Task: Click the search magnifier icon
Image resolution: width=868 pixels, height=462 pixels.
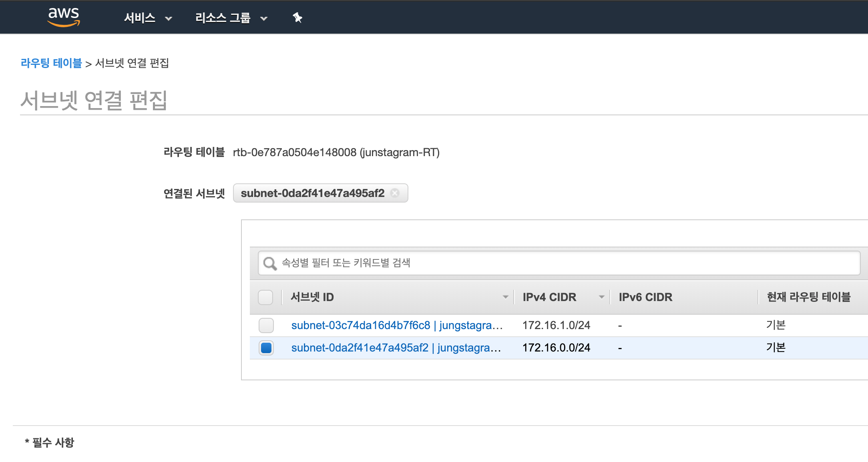Action: click(270, 263)
